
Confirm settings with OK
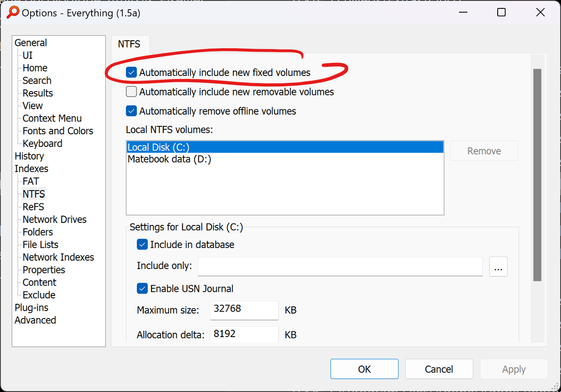[x=364, y=369]
